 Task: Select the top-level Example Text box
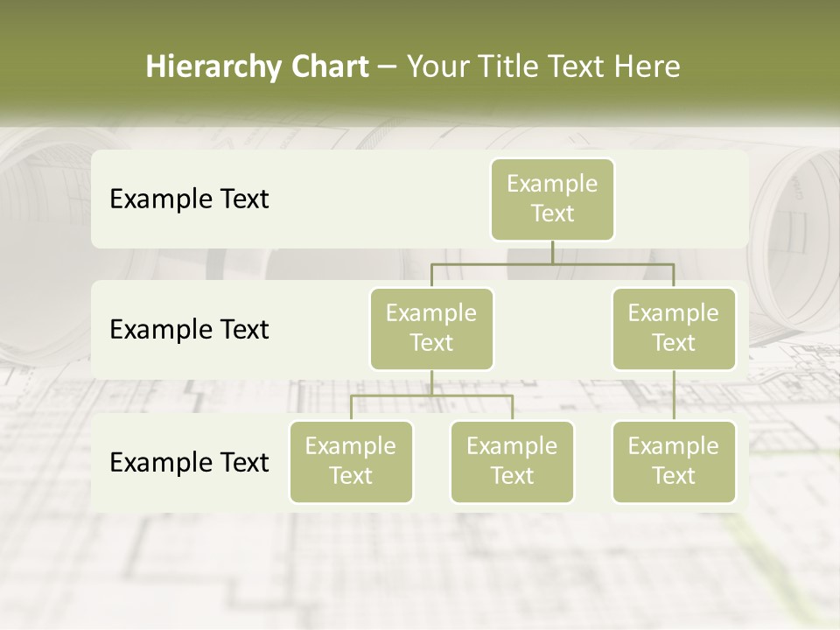(552, 199)
